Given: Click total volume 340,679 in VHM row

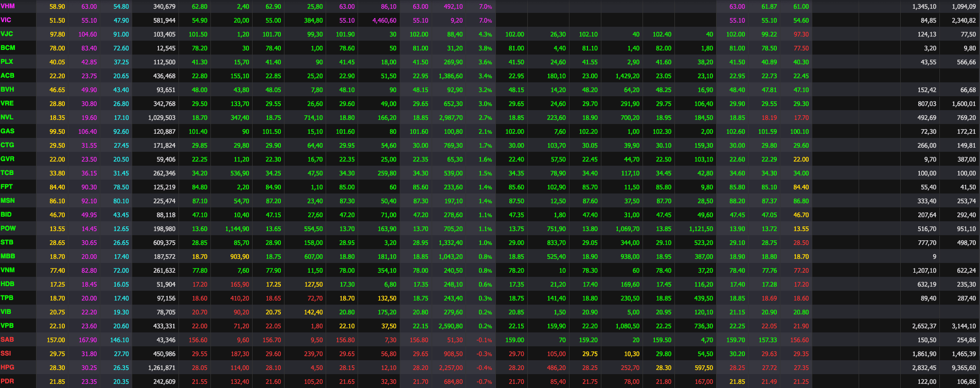Looking at the screenshot, I should click(x=165, y=7).
